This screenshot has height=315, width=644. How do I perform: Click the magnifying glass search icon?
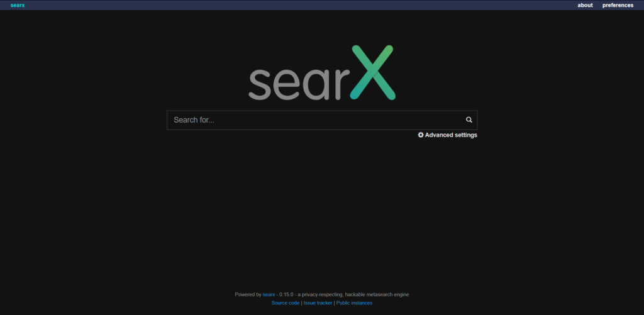(469, 120)
